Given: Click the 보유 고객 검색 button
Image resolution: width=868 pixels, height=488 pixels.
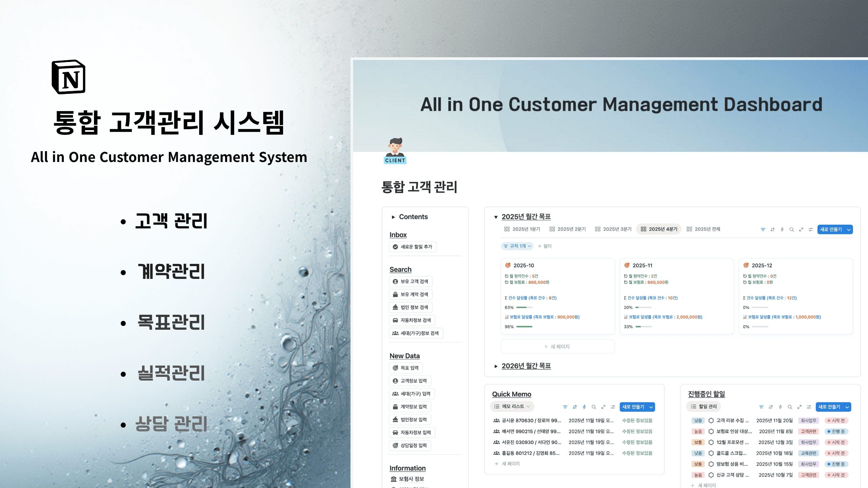Looking at the screenshot, I should [410, 282].
